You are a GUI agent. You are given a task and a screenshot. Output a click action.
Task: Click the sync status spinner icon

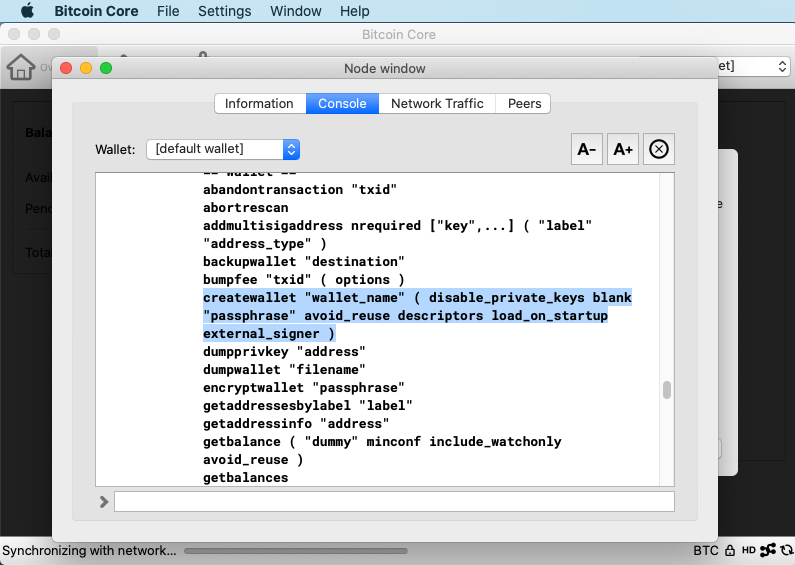(786, 550)
